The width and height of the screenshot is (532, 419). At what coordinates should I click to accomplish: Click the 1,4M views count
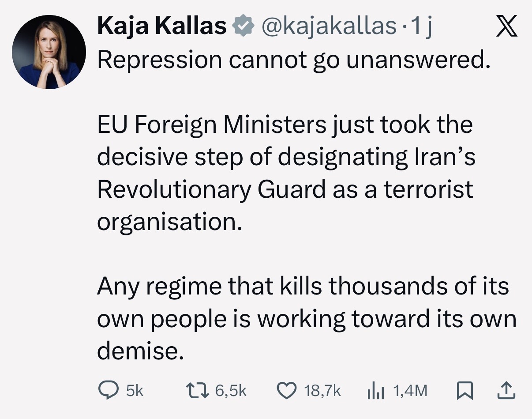coord(410,391)
